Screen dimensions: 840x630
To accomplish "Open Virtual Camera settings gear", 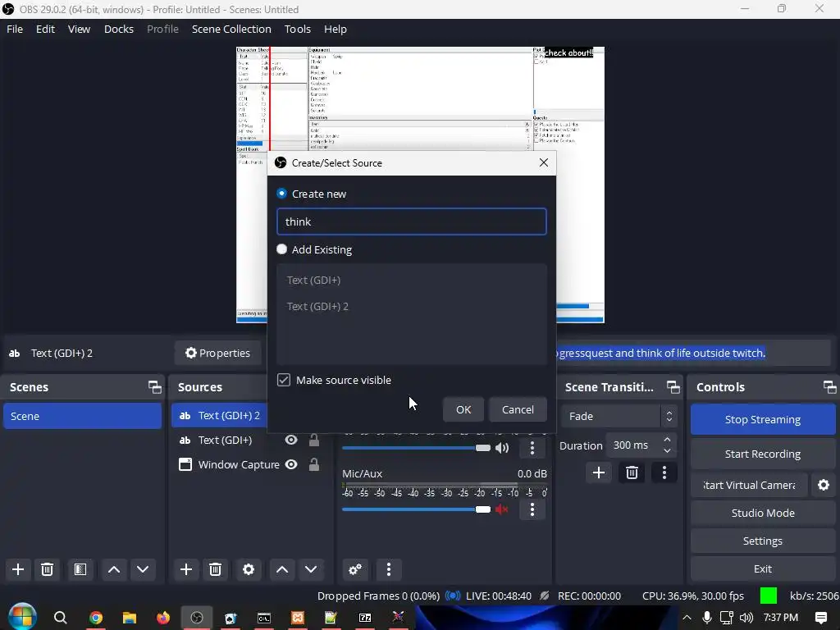I will click(824, 486).
